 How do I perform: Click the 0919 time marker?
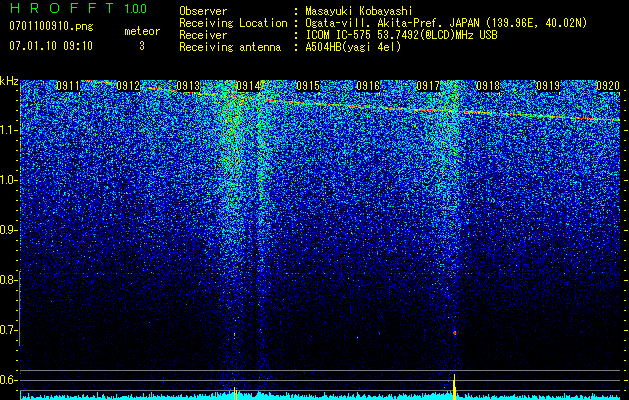coord(548,86)
